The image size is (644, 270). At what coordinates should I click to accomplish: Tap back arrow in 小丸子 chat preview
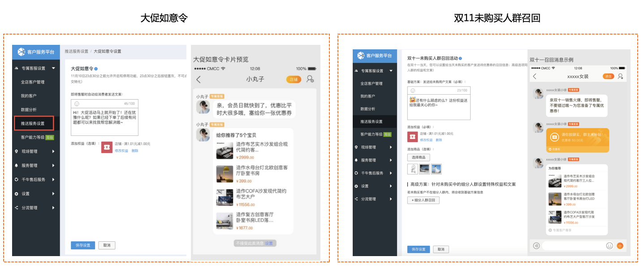click(199, 79)
